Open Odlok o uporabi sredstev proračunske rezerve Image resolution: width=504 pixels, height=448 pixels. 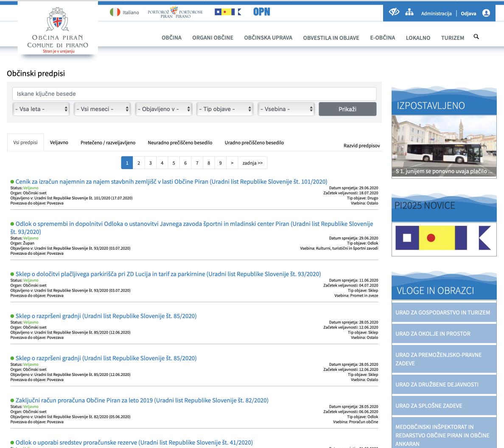134,442
